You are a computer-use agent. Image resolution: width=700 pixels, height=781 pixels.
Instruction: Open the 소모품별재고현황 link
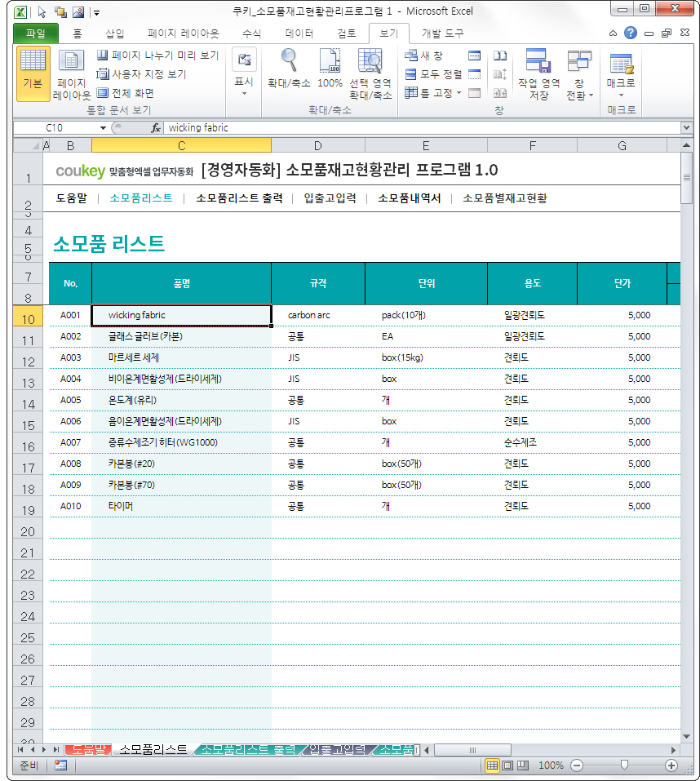click(x=505, y=198)
